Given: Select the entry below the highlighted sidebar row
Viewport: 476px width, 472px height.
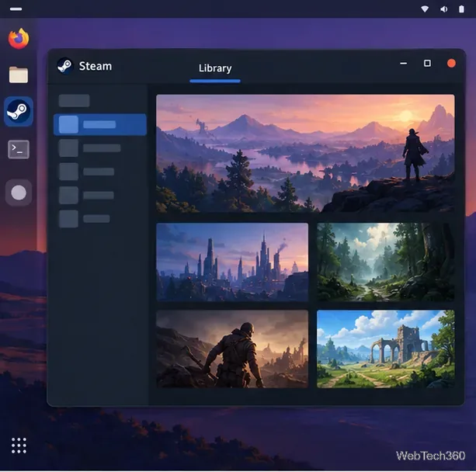Looking at the screenshot, I should 90,148.
